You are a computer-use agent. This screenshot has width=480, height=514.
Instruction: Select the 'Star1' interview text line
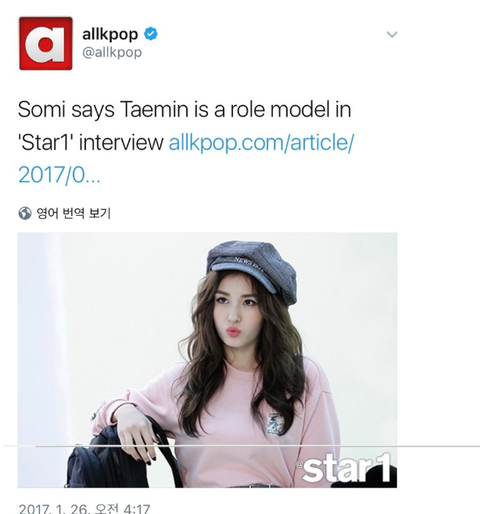(91, 142)
